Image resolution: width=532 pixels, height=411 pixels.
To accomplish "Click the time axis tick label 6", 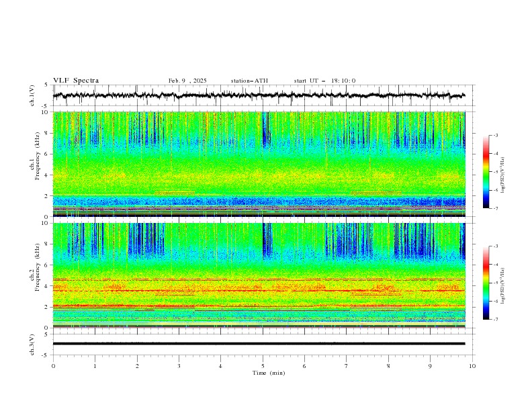I will pyautogui.click(x=304, y=366).
